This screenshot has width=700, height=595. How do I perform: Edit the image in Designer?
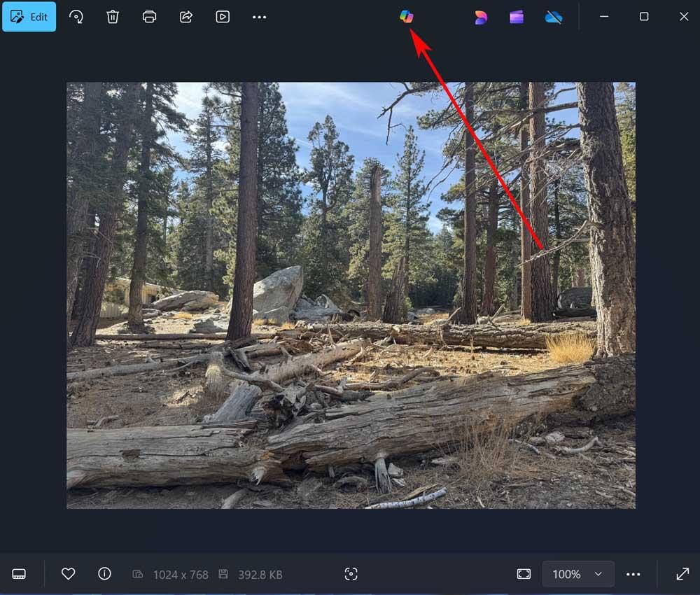481,17
